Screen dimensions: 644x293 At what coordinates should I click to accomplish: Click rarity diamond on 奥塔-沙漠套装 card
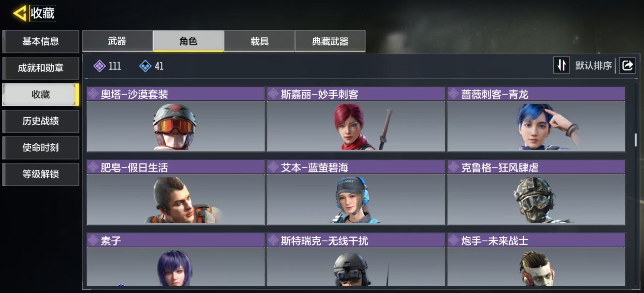93,94
